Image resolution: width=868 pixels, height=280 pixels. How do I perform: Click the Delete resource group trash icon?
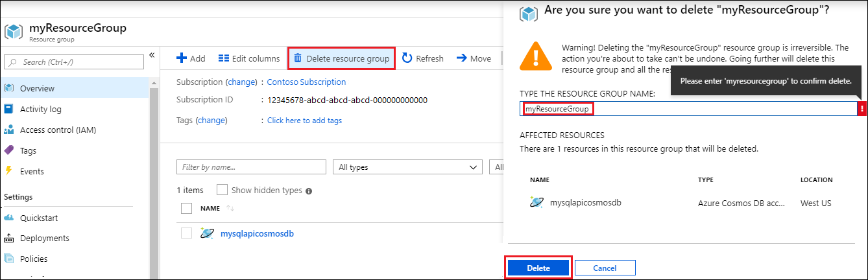coord(298,58)
